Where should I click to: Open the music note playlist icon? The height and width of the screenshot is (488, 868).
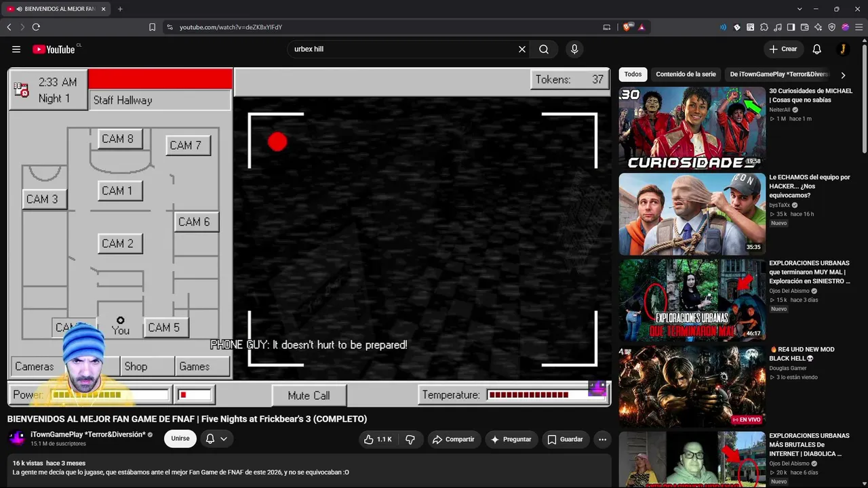(x=778, y=27)
